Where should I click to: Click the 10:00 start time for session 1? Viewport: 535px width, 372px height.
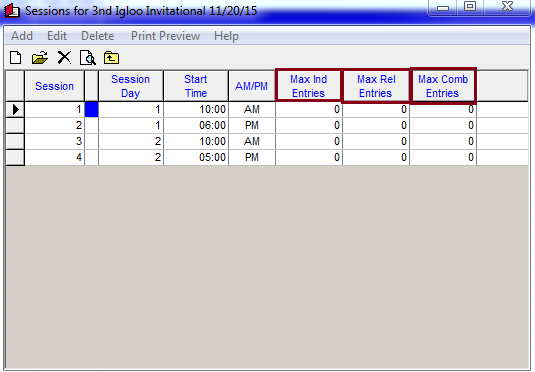[x=196, y=110]
